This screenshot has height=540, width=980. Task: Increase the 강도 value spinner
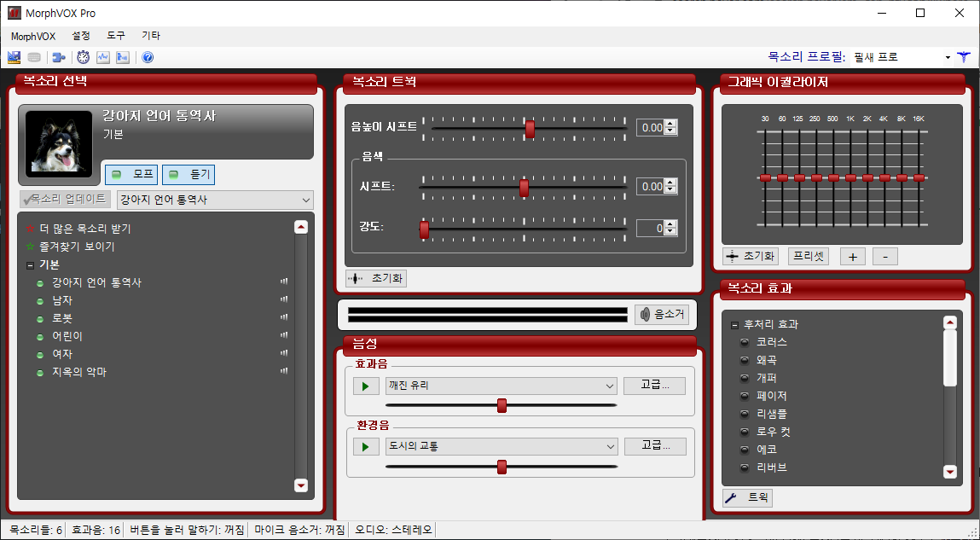pos(670,224)
